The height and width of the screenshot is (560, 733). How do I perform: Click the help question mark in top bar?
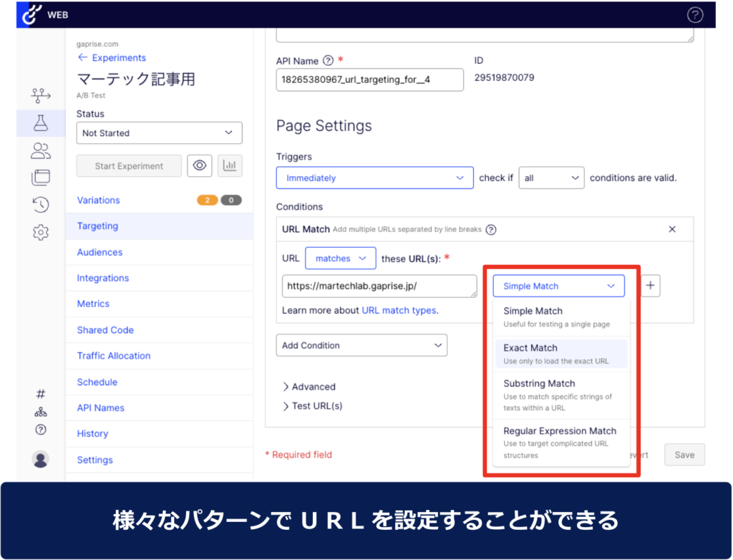tap(694, 14)
